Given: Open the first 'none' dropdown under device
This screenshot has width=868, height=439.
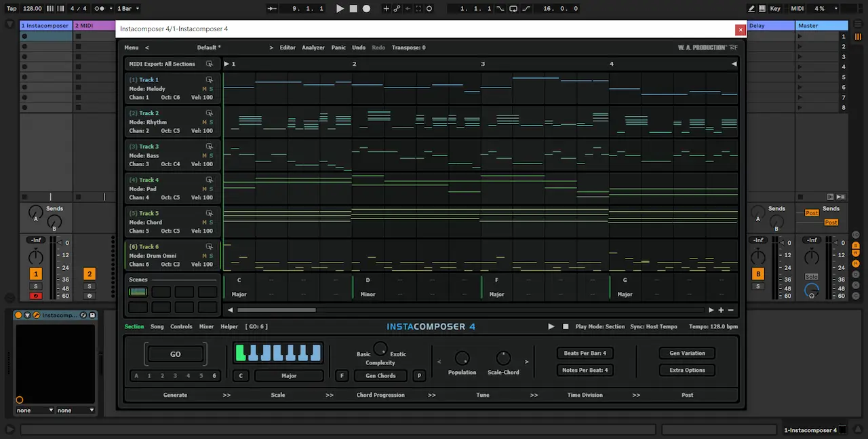Looking at the screenshot, I should click(35, 410).
